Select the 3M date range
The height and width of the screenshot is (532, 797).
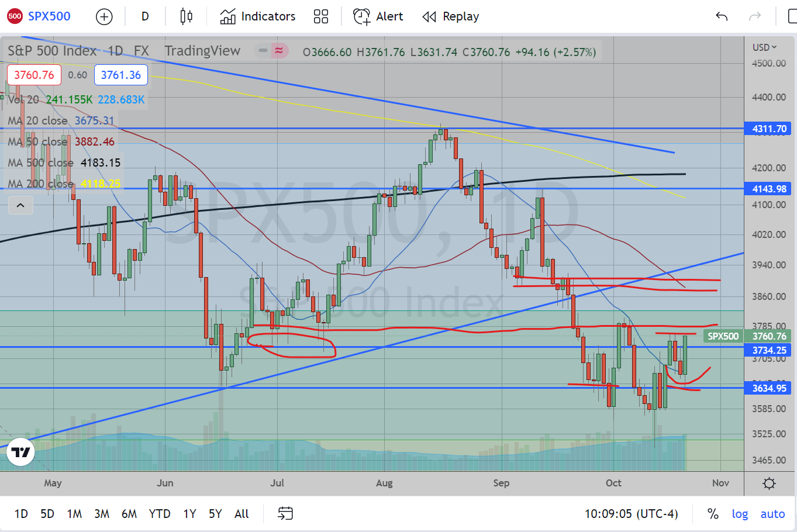point(102,514)
